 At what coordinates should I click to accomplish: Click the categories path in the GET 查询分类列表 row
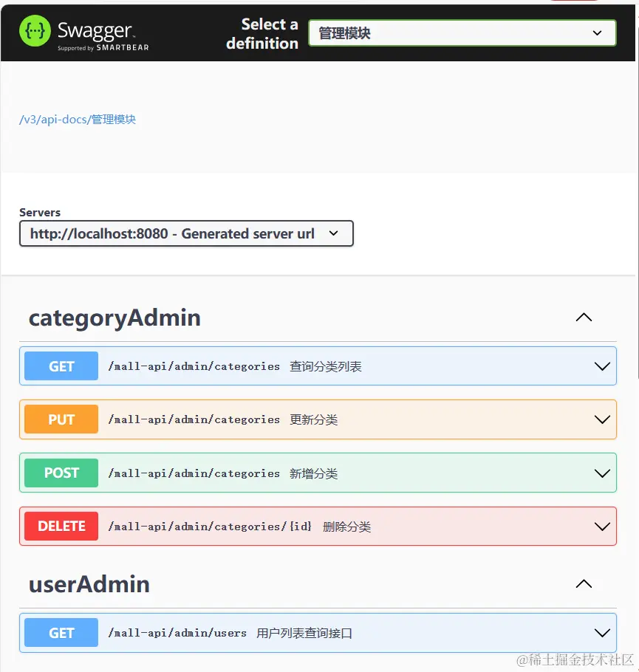(x=194, y=366)
